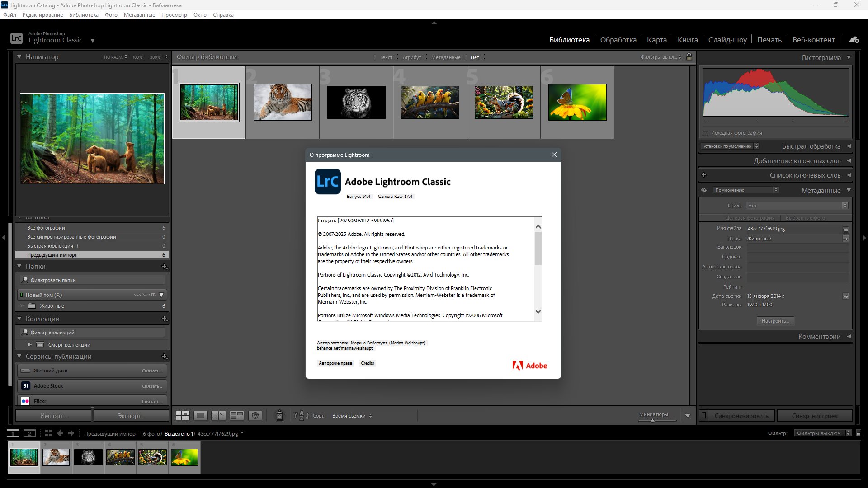Adjust Миниатюры thumbnail size slider
The image size is (868, 488).
tap(652, 421)
